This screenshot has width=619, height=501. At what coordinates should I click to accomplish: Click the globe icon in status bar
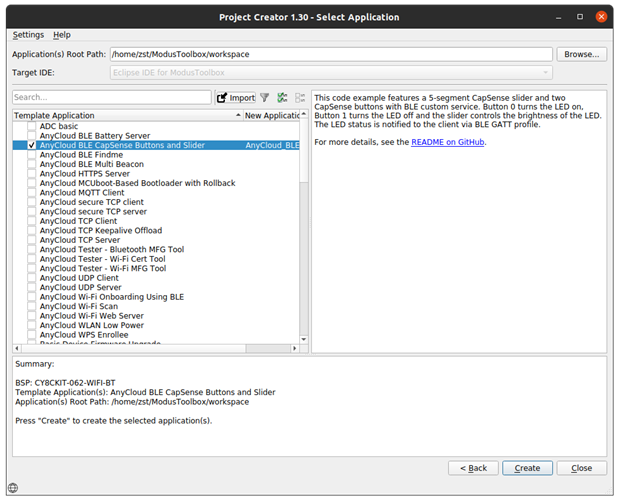[13, 488]
